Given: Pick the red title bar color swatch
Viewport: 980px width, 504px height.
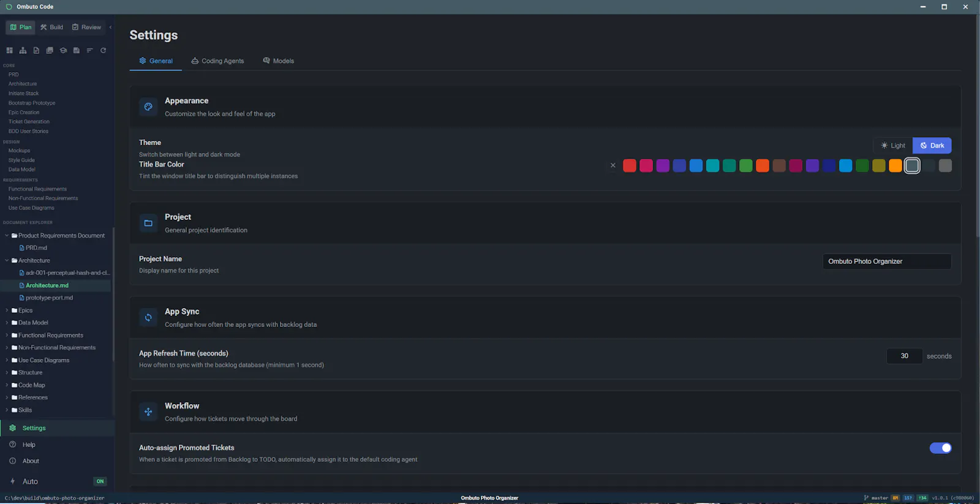Looking at the screenshot, I should 630,165.
